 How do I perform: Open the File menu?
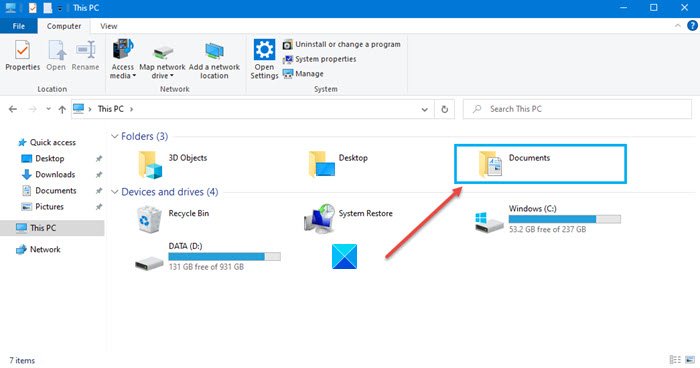(19, 26)
